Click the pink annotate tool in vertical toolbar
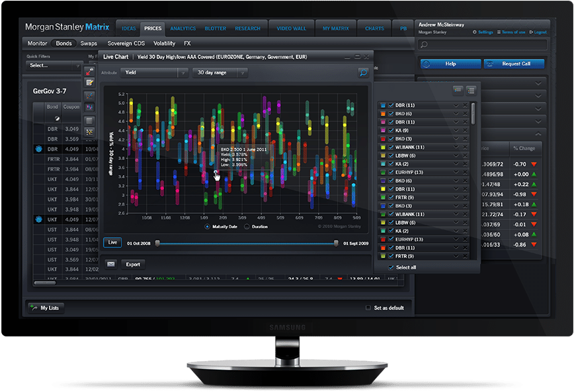Screen dimensions: 574x392 (89, 71)
